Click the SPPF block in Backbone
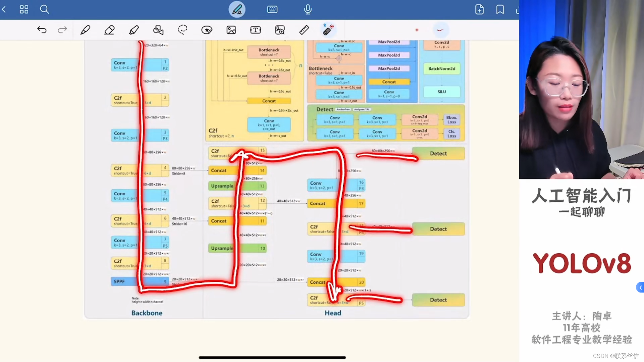 point(140,281)
